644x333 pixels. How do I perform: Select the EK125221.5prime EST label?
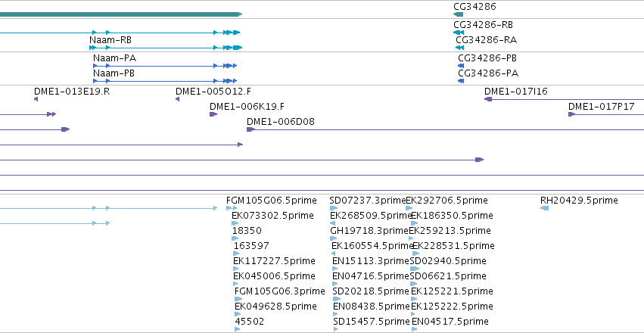coord(453,291)
